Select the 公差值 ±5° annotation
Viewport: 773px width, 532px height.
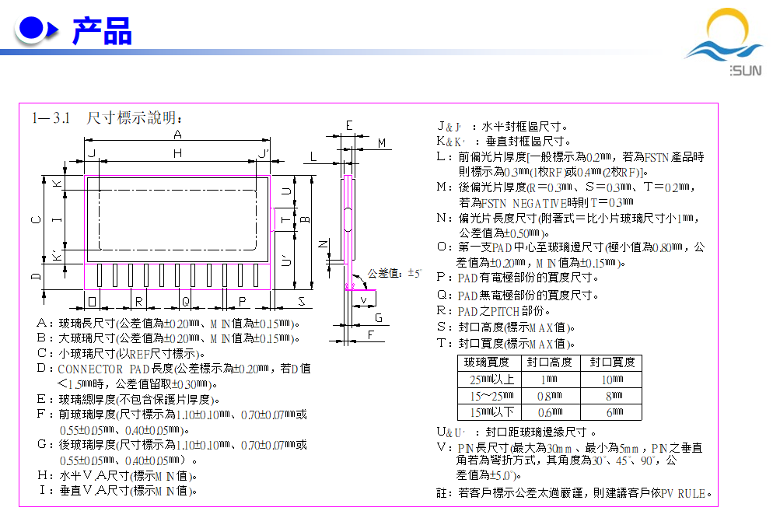393,273
